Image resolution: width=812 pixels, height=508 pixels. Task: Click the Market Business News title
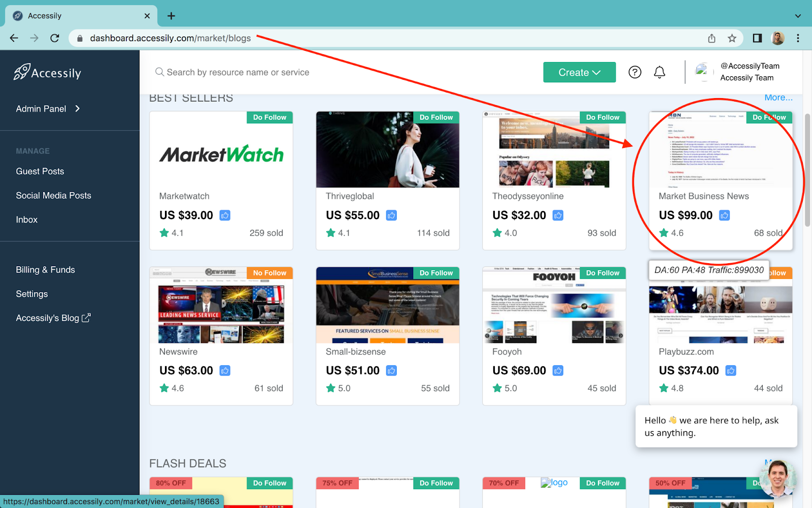click(x=703, y=196)
